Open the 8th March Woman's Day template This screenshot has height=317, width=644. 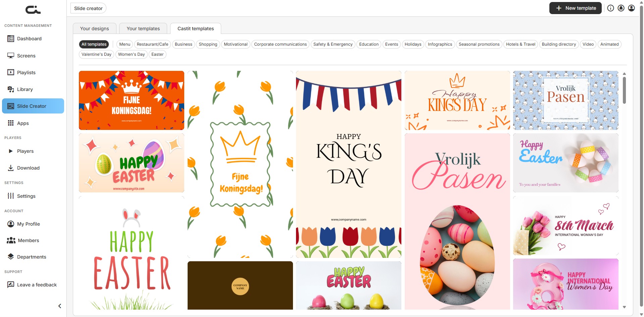click(x=566, y=226)
